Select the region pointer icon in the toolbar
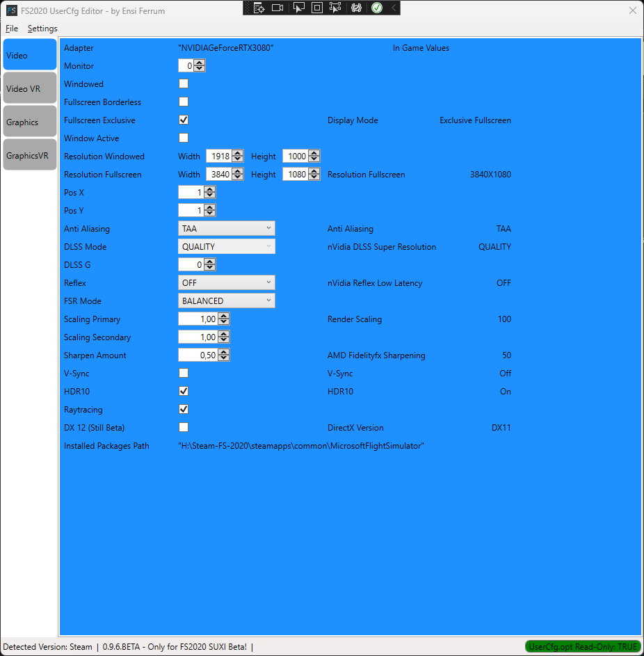644x656 pixels. [335, 8]
